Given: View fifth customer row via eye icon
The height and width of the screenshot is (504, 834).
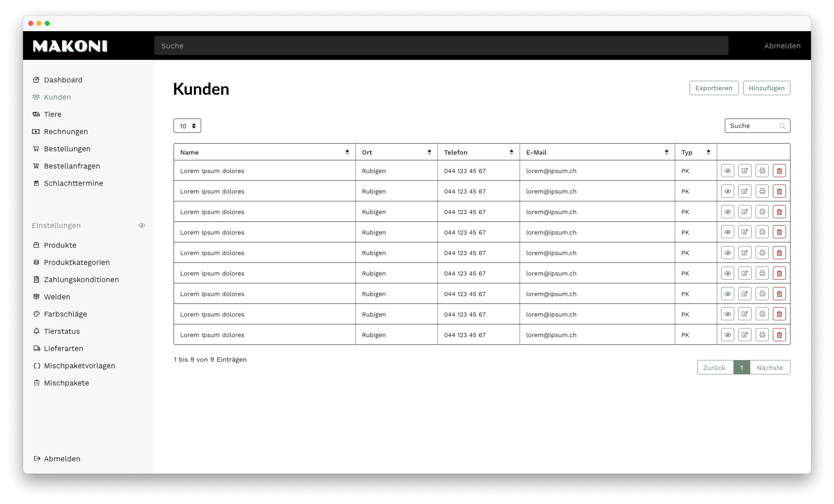Looking at the screenshot, I should point(727,253).
